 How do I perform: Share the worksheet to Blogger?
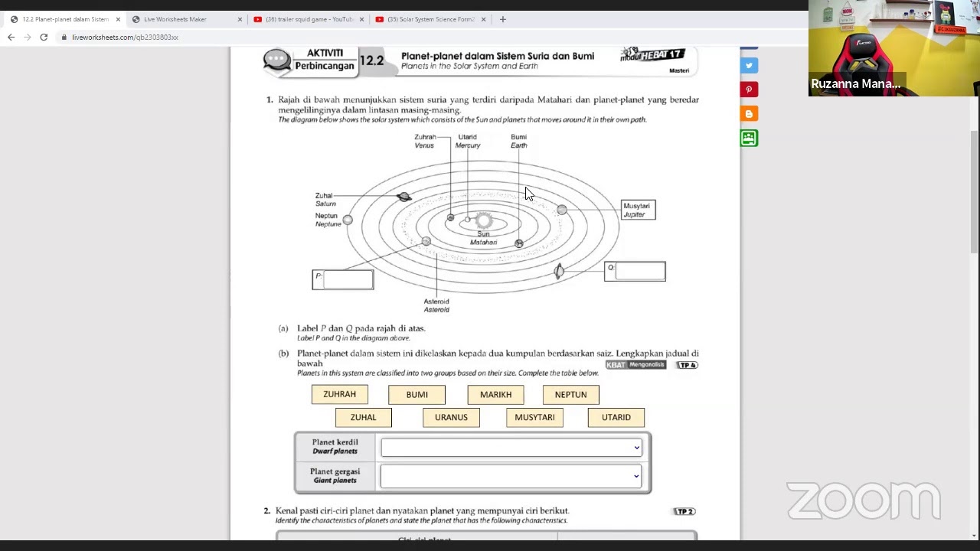[749, 114]
